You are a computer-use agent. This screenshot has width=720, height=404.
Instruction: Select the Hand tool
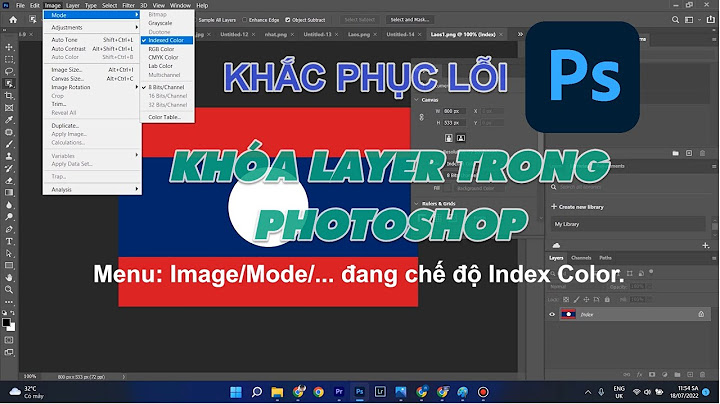(9, 277)
